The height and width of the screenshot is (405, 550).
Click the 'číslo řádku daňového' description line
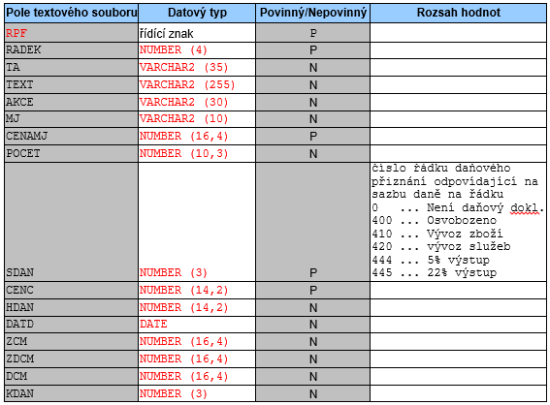[x=441, y=168]
